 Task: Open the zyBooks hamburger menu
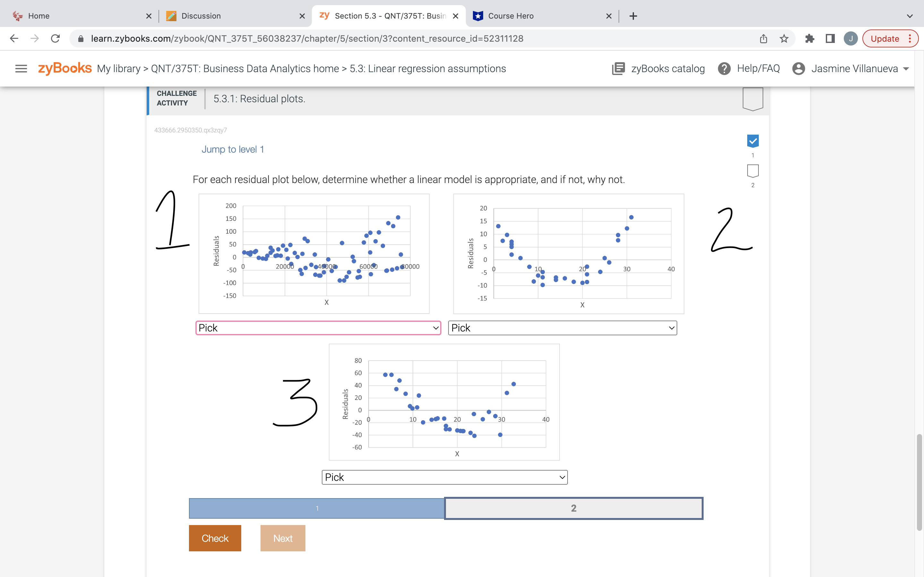21,69
